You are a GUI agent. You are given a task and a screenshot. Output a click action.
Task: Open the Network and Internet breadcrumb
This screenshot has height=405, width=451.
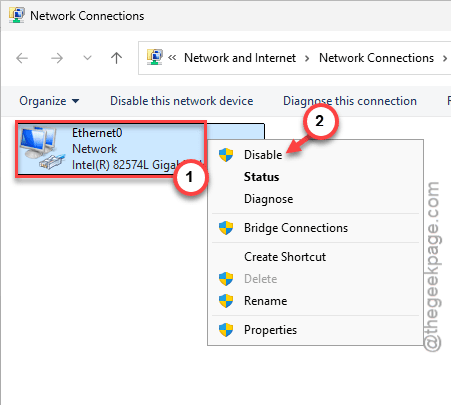pyautogui.click(x=240, y=58)
